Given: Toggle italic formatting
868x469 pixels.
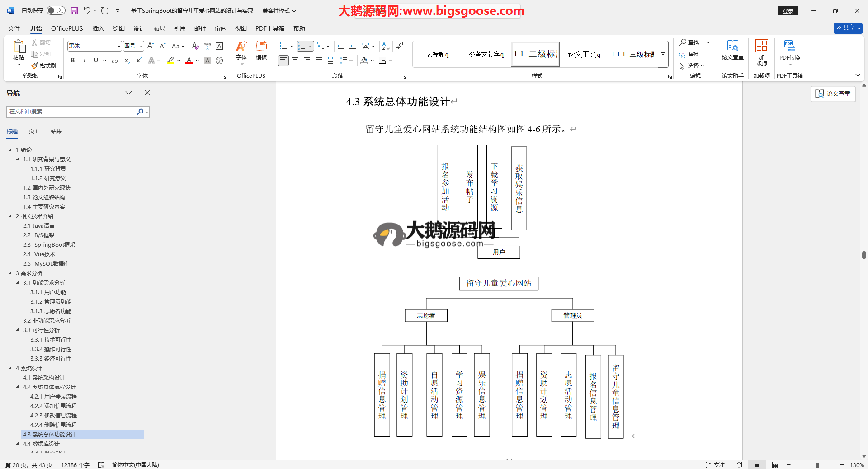Looking at the screenshot, I should tap(84, 61).
